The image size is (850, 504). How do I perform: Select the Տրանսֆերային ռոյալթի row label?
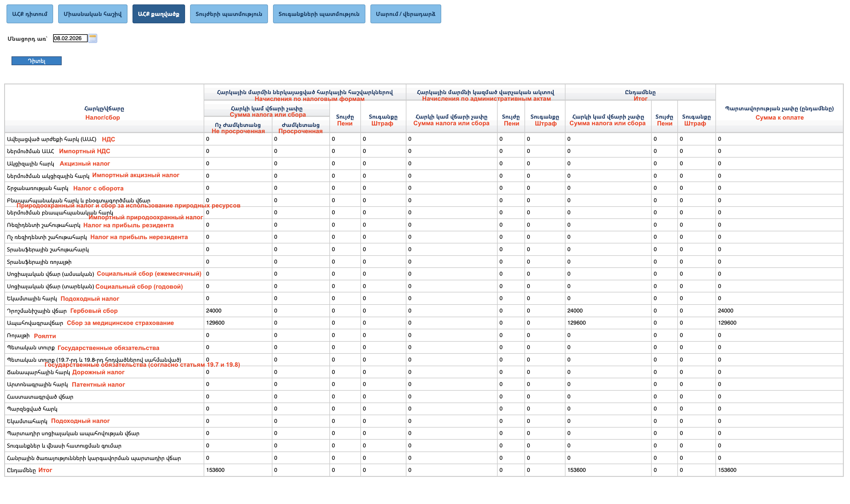tap(39, 262)
